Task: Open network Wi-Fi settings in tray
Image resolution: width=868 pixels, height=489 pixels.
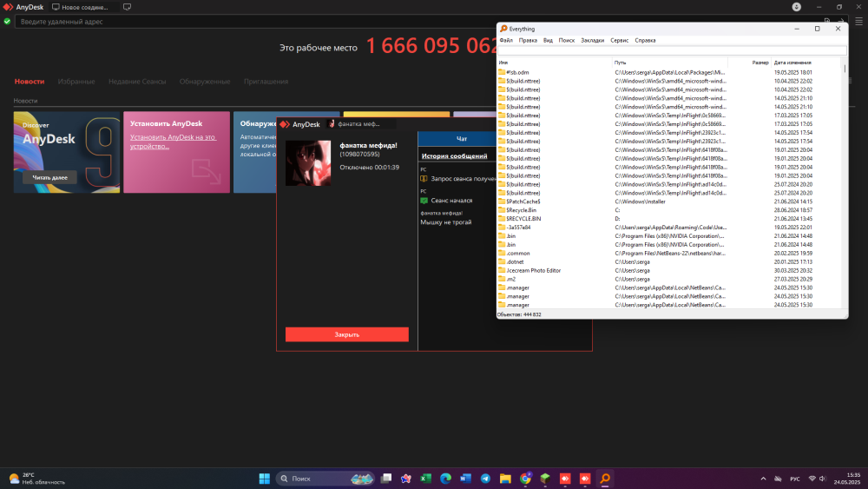Action: (812, 479)
